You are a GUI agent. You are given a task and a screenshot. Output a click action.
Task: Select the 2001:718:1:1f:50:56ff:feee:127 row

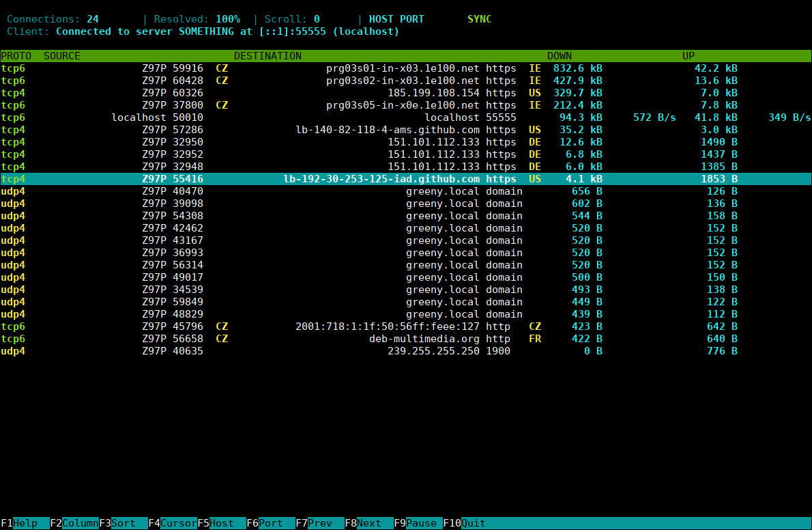[406, 326]
